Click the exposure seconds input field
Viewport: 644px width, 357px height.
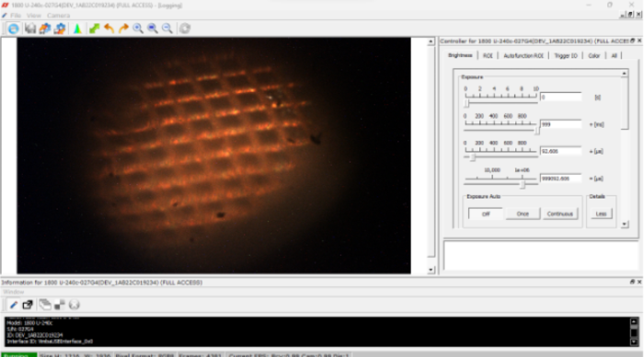[560, 97]
